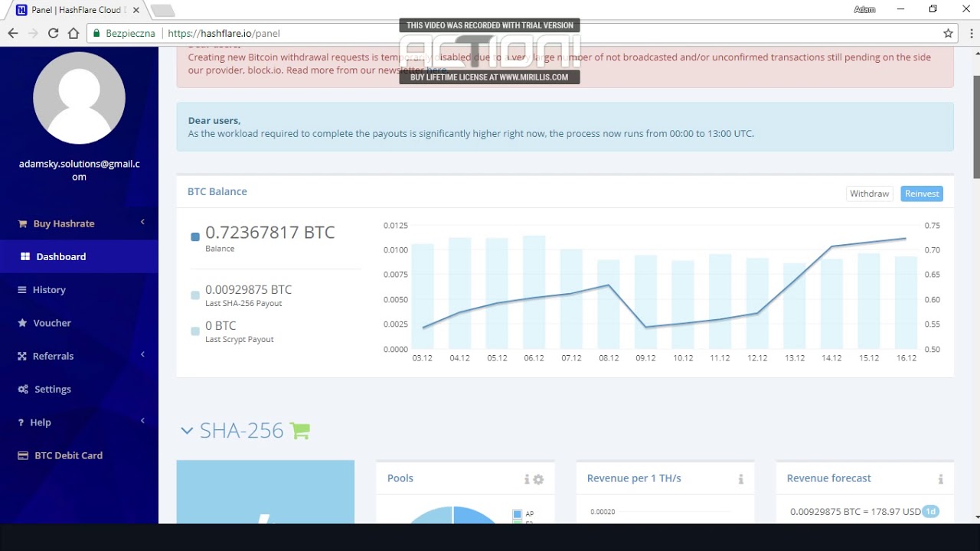
Task: Open the Dashboard menu item
Action: click(x=79, y=256)
